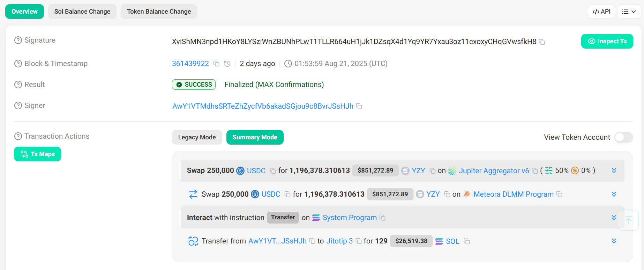Viewport: 644px width, 270px height.
Task: Open Tx Maps
Action: pyautogui.click(x=37, y=154)
